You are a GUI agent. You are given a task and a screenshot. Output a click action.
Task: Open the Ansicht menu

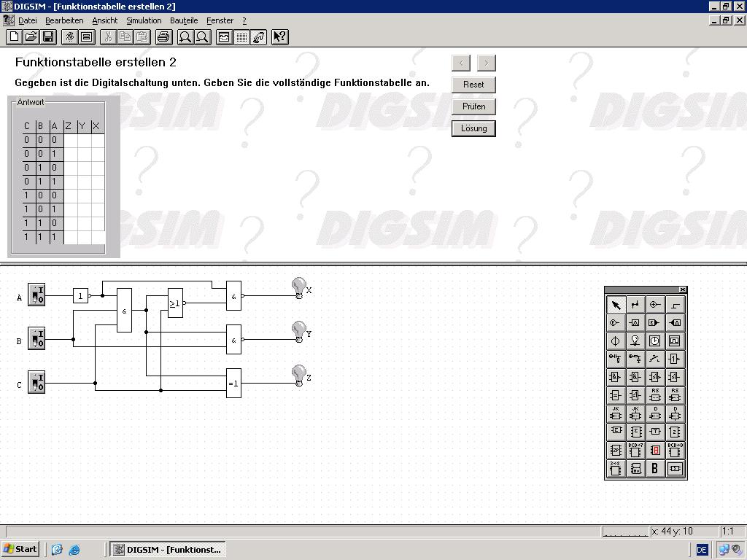[105, 20]
